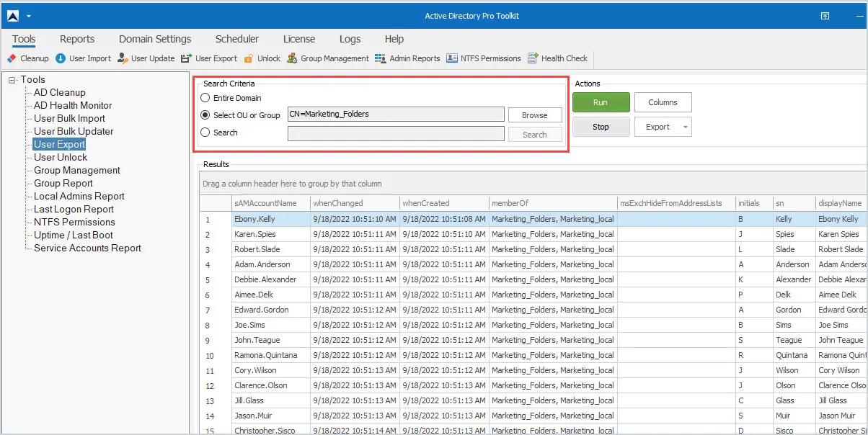This screenshot has height=435, width=868.
Task: Select Service Accounts Report in the tree
Action: coord(88,248)
